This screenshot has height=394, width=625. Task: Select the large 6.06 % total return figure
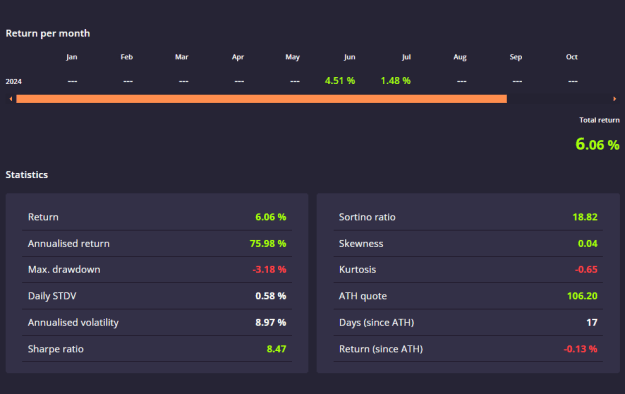[597, 144]
